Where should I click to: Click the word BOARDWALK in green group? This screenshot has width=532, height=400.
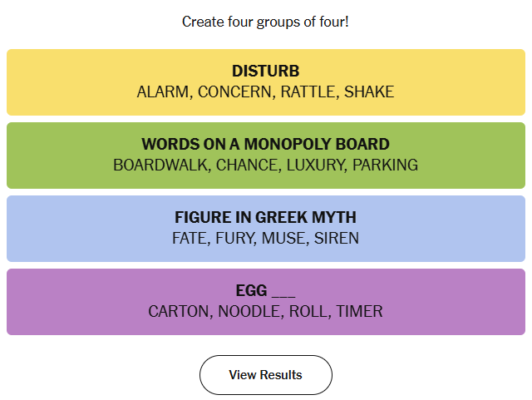tap(160, 165)
